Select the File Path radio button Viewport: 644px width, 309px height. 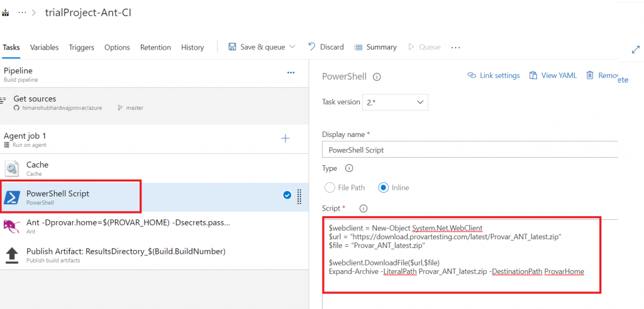[x=330, y=187]
